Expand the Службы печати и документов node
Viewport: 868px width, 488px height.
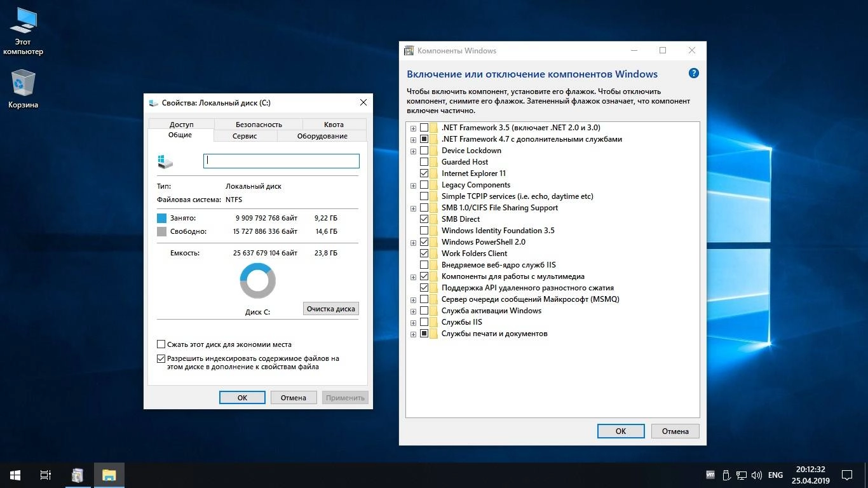point(414,334)
